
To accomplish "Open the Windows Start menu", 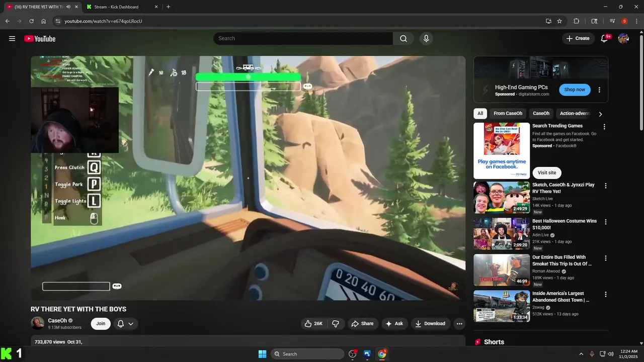I will pos(262,354).
